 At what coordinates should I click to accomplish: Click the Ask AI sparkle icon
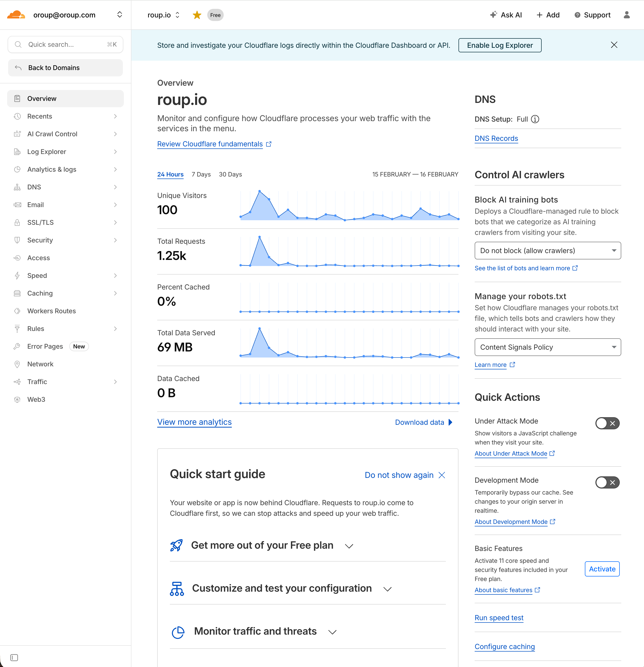[x=493, y=15]
